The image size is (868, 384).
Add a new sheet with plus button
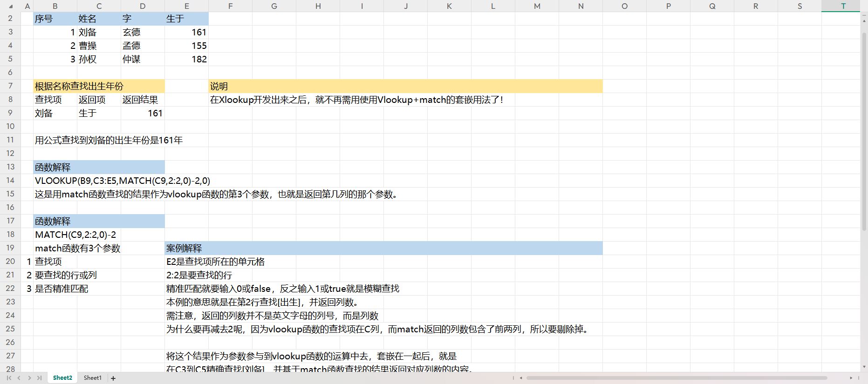point(113,378)
